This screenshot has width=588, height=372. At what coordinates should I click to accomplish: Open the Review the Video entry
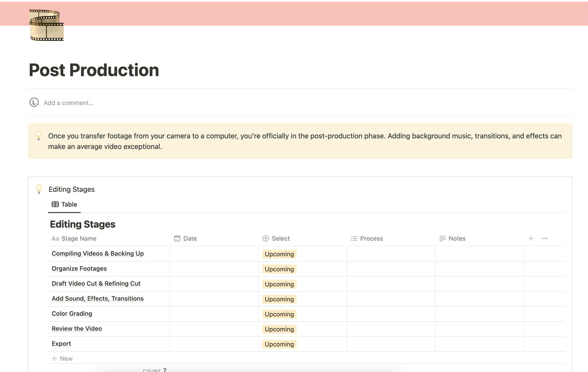pos(77,329)
